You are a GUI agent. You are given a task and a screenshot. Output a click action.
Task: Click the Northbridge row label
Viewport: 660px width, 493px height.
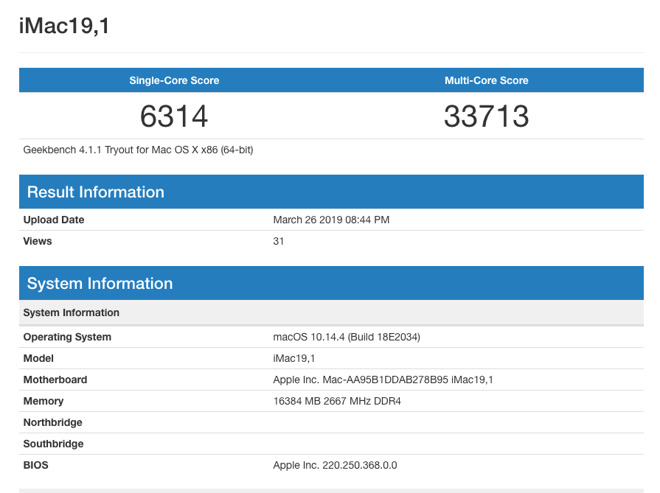[53, 423]
